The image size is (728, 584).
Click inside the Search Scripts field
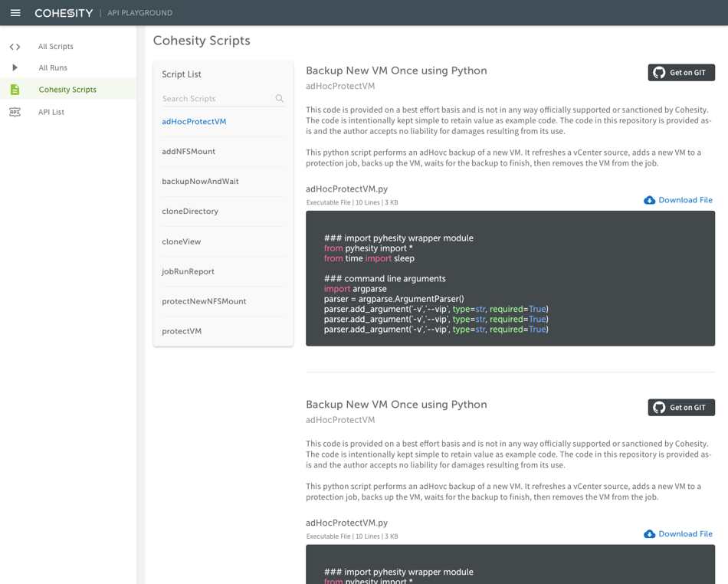click(215, 98)
